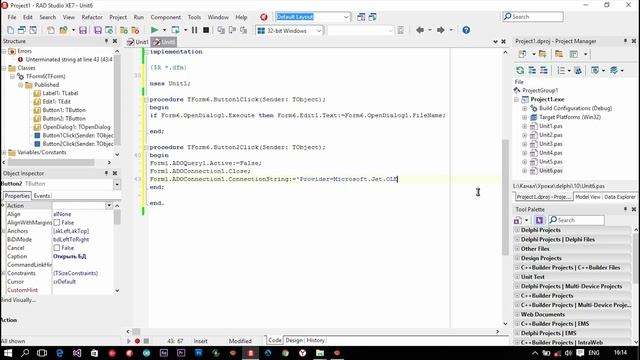Click the Refresh icon in Project Manager
This screenshot has height=360, width=640.
click(x=520, y=70)
